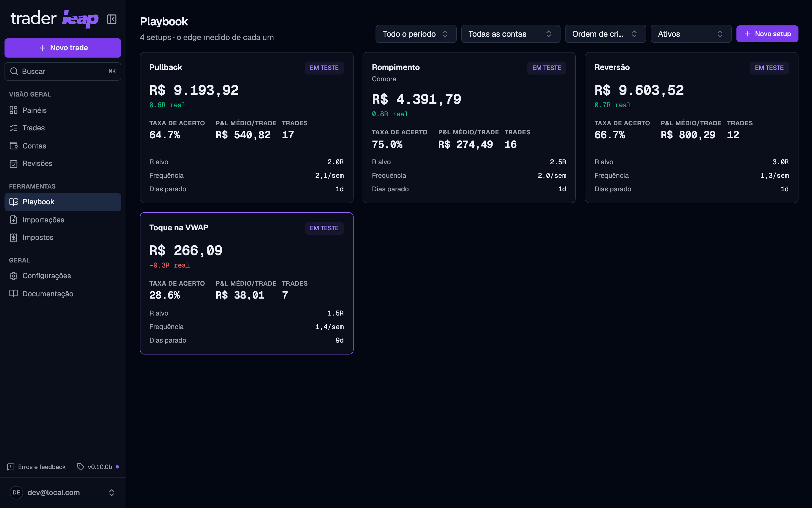Open Importações in the sidebar
Screen dimensions: 812x508
[x=63, y=220]
